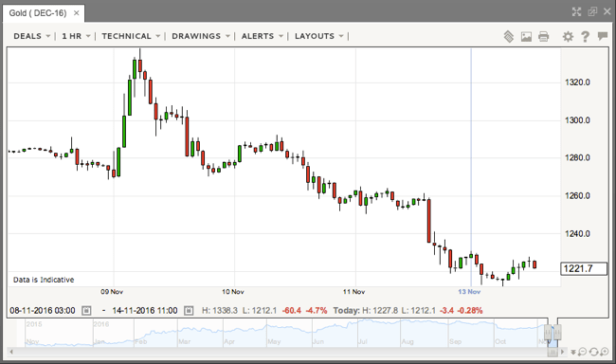Open the LAYOUTS dropdown
Image resolution: width=616 pixels, height=364 pixels.
319,36
